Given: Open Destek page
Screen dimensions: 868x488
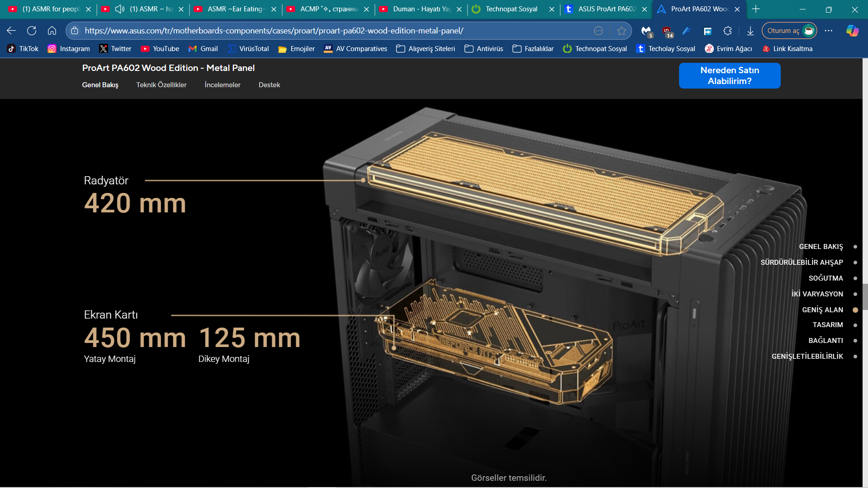Looking at the screenshot, I should pos(269,85).
